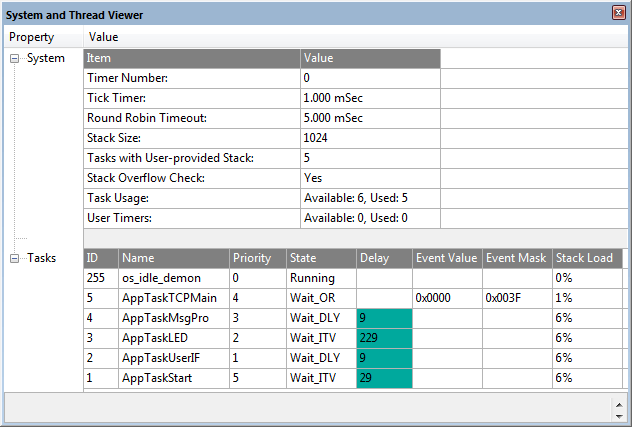Viewport: 632px width, 427px height.
Task: Collapse the Tasks tree node
Action: tap(15, 259)
